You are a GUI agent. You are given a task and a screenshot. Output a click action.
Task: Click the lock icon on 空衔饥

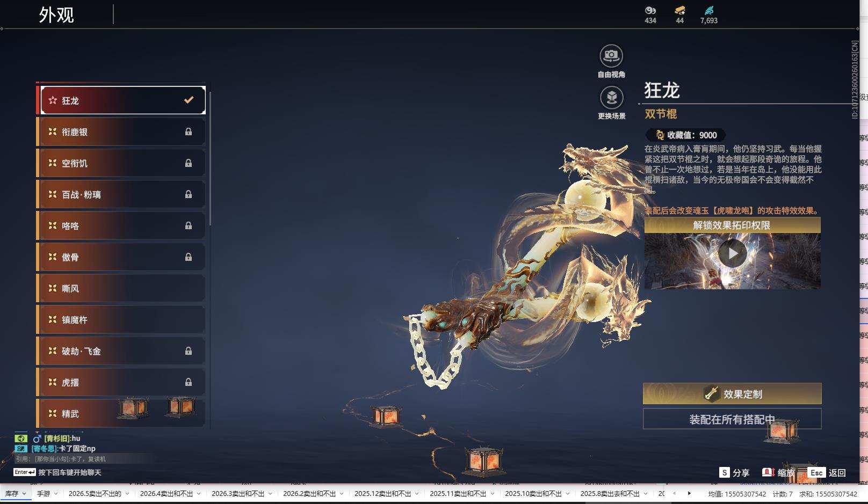[189, 163]
